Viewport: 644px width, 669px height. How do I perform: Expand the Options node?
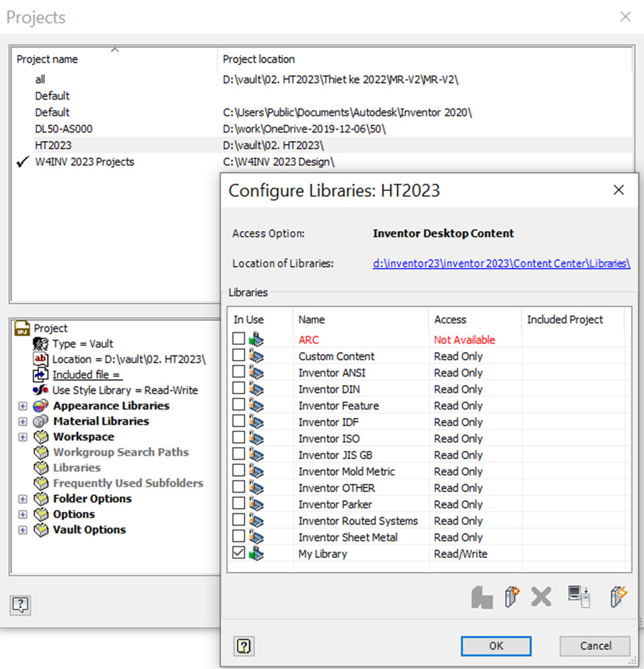(22, 514)
